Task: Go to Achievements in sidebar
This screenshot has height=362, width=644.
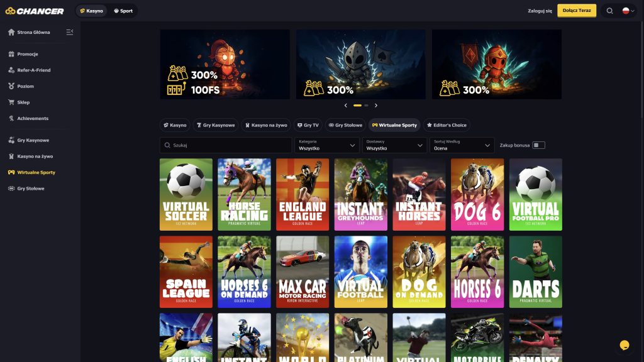Action: pyautogui.click(x=33, y=118)
